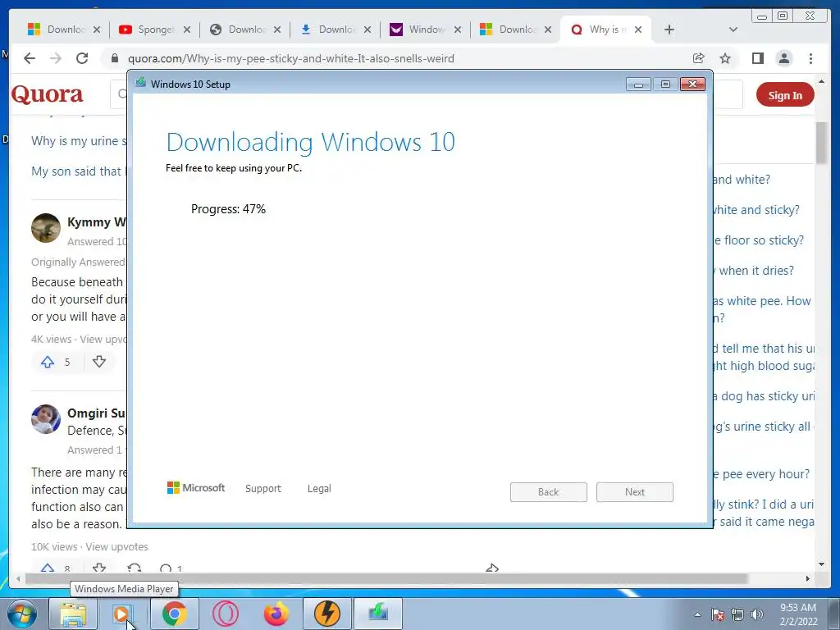Expand the tab search chevron

tap(733, 30)
